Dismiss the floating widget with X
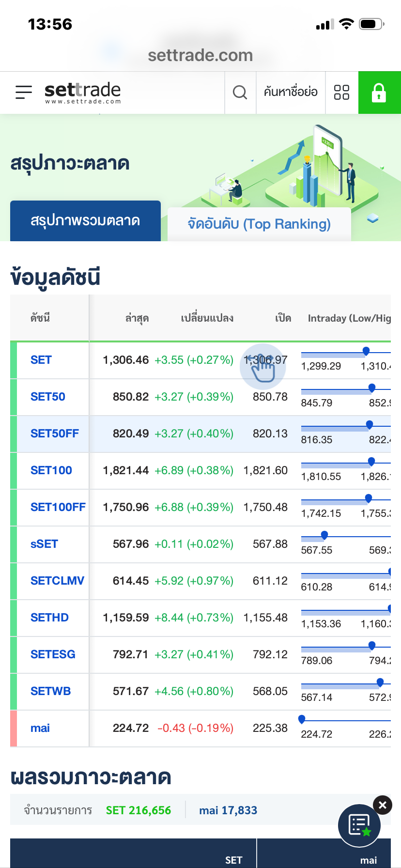This screenshot has width=401, height=868. pos(383,805)
